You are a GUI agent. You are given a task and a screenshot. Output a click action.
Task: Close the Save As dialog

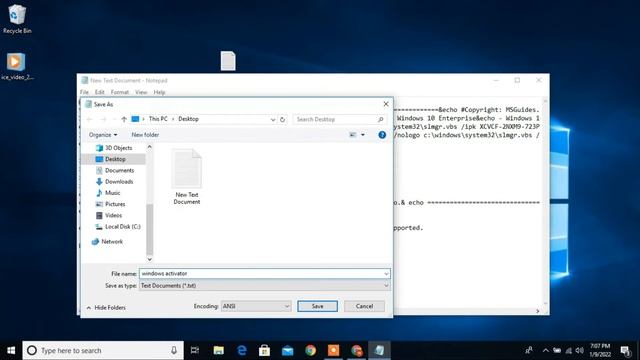click(386, 104)
